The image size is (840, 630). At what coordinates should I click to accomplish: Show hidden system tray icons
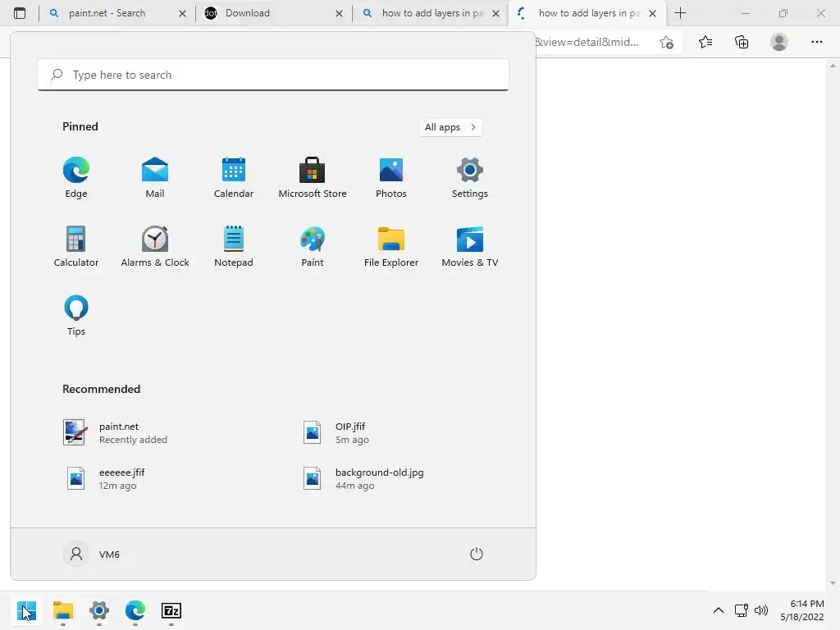click(x=719, y=610)
